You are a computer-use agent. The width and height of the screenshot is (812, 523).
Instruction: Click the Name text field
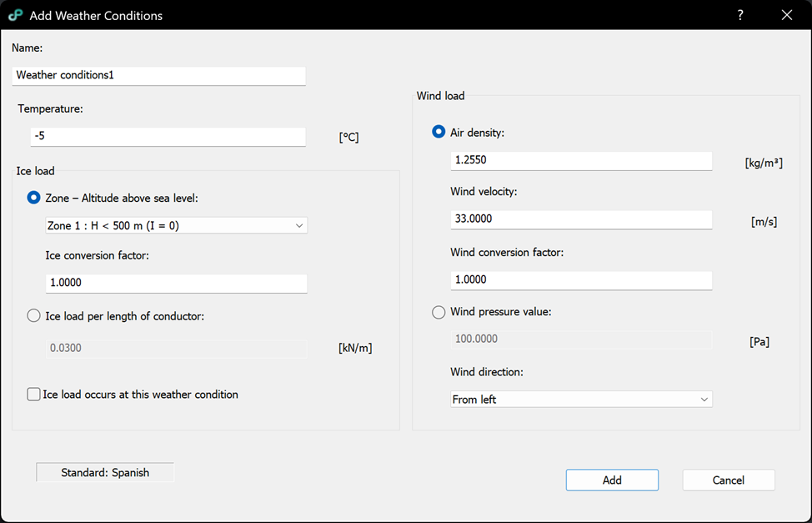tap(159, 75)
